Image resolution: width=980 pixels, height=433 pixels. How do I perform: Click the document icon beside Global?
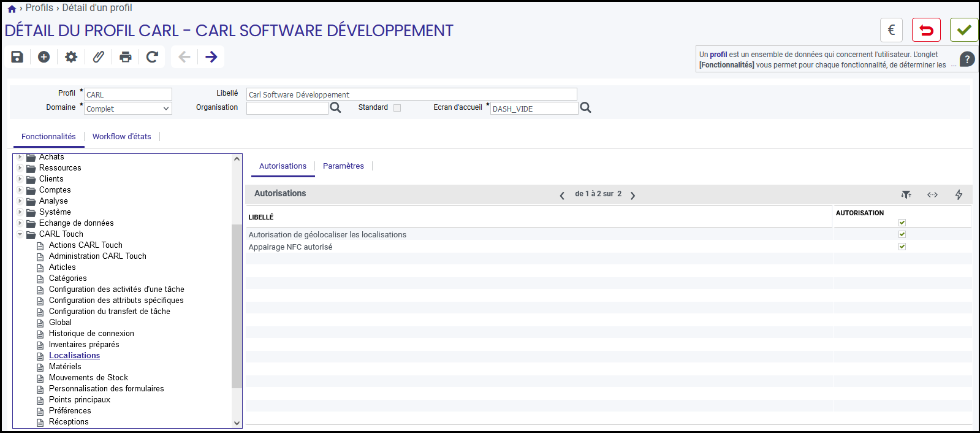40,323
